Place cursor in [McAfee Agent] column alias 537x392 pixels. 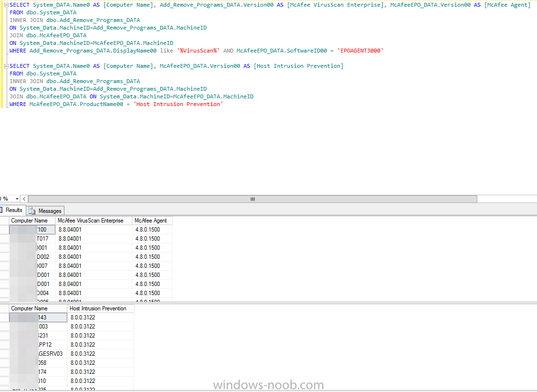pyautogui.click(x=507, y=5)
